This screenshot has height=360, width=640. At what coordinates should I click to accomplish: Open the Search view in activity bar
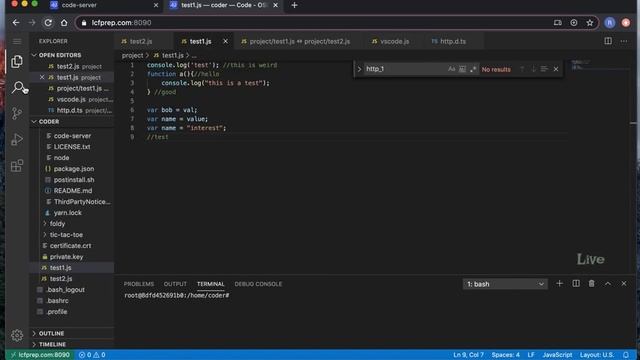[18, 87]
